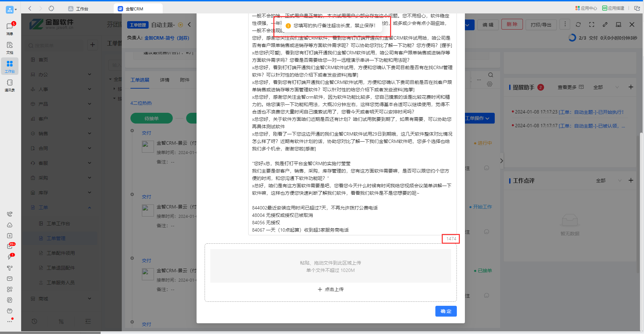Click the 确定 confirm button
The image size is (644, 334).
point(446,311)
